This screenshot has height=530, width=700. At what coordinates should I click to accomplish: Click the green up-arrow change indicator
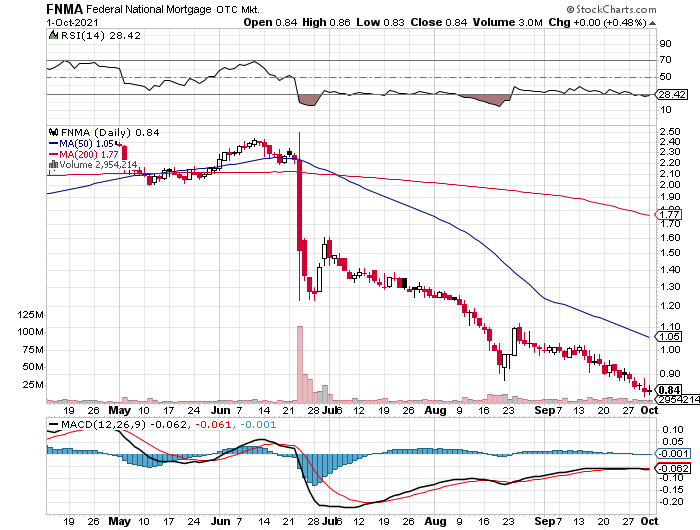(x=653, y=23)
